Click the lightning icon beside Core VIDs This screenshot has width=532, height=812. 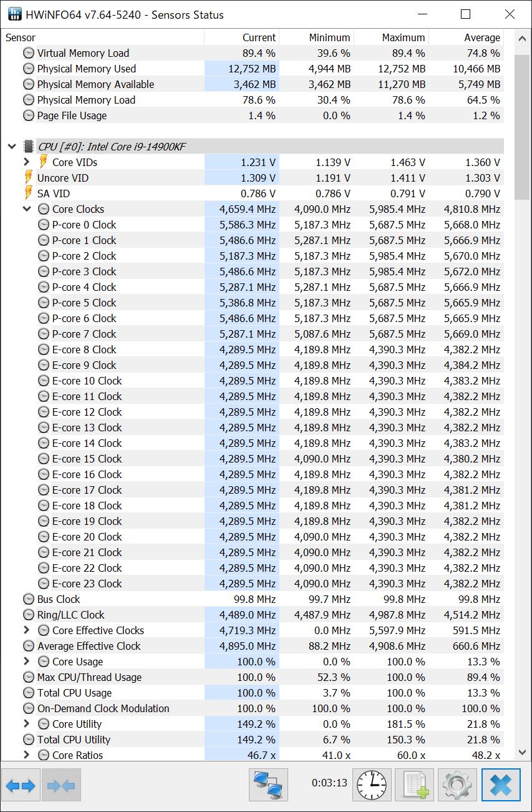43,162
